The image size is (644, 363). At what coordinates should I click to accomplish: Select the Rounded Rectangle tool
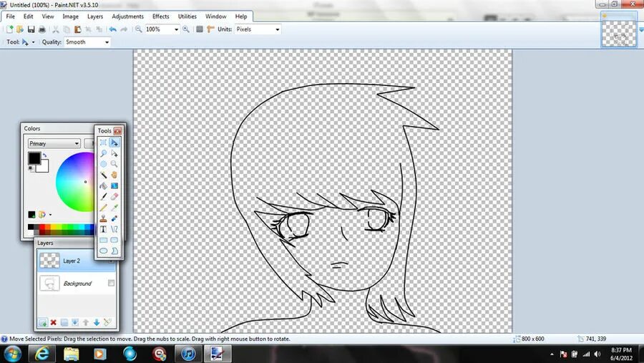tap(114, 240)
